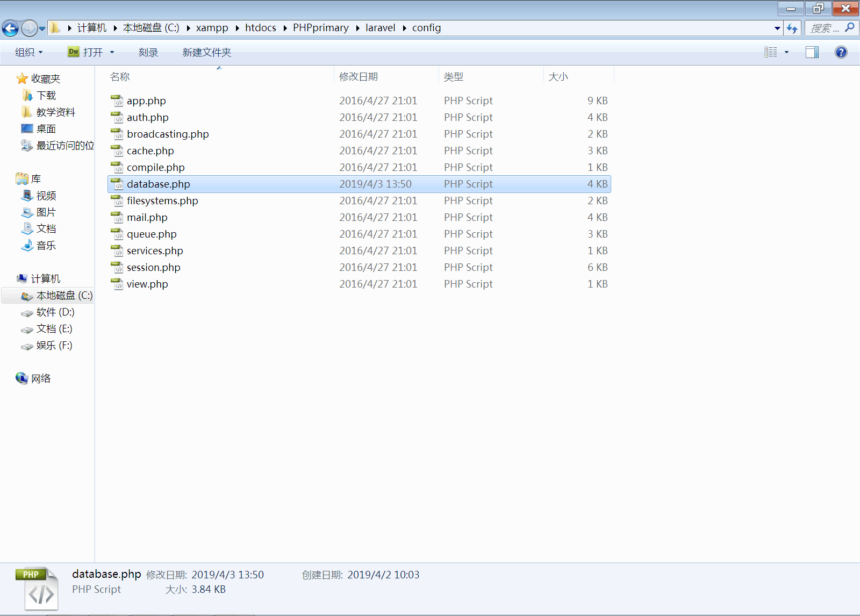
Task: Click PHPprimary in the address breadcrumb
Action: (321, 28)
